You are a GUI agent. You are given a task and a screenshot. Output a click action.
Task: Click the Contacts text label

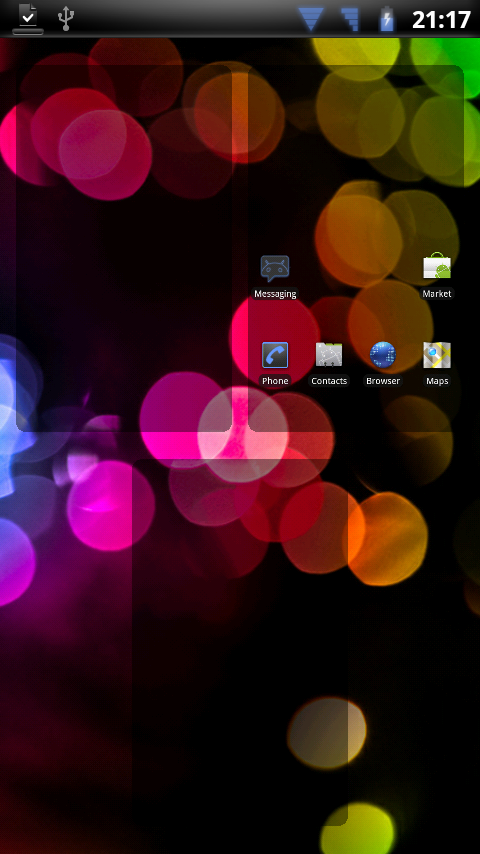click(x=329, y=381)
